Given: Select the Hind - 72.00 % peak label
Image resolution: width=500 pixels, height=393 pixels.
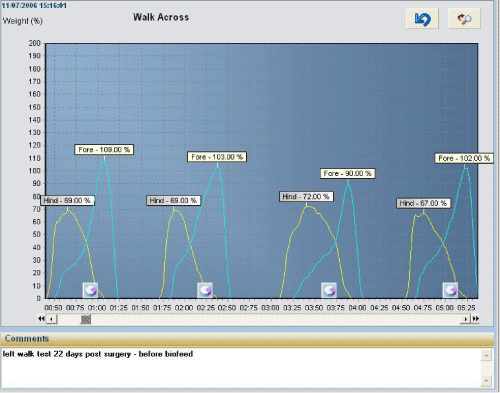Looking at the screenshot, I should (x=306, y=196).
